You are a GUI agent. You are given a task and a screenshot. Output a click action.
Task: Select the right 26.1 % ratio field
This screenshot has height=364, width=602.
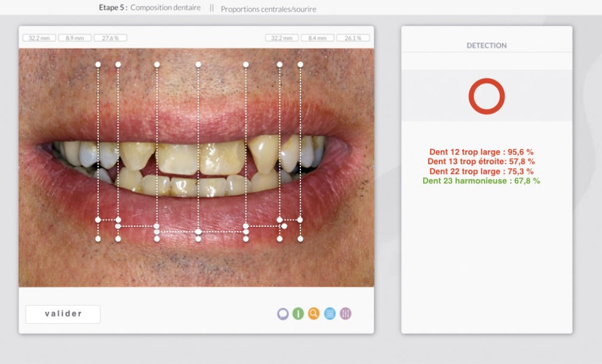353,38
